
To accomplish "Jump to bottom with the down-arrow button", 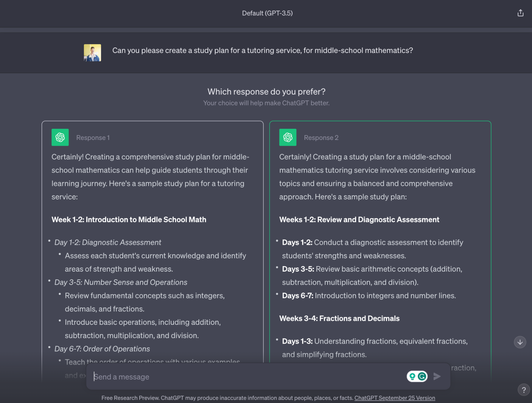I will pyautogui.click(x=520, y=342).
